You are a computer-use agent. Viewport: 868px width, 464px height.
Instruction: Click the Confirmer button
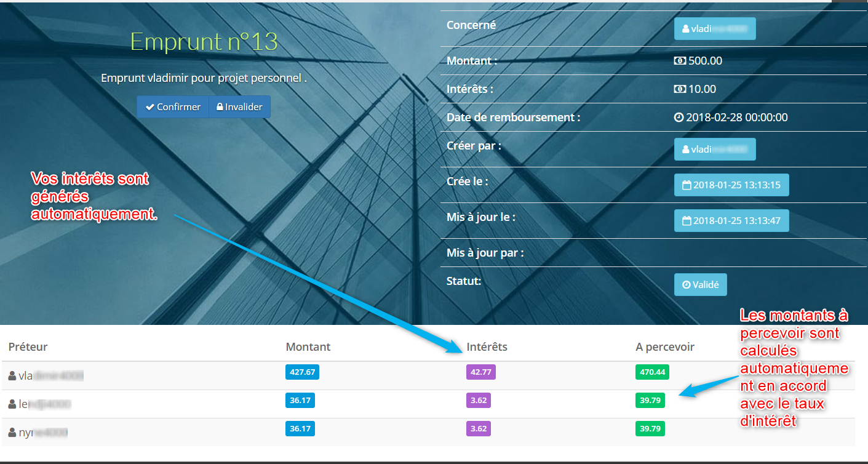(x=173, y=106)
